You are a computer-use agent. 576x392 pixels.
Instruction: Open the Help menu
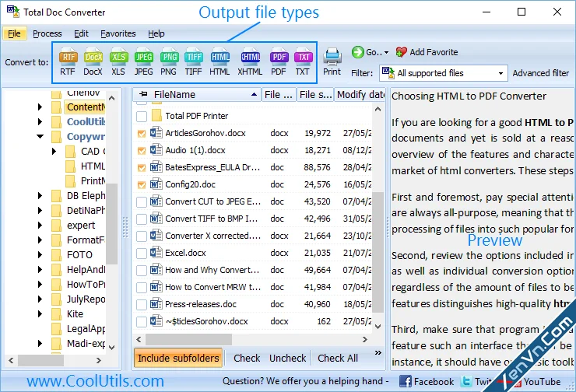pos(156,33)
